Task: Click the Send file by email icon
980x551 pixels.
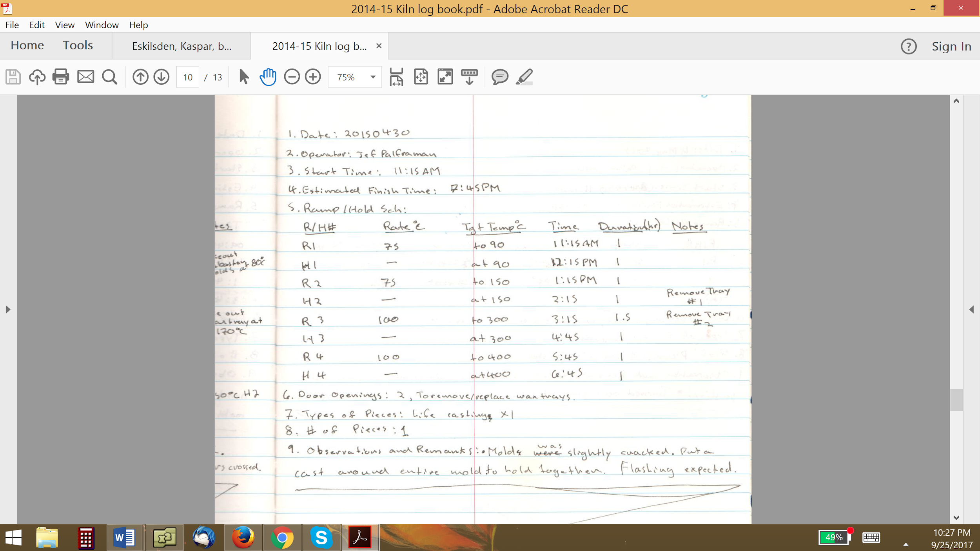Action: tap(85, 77)
